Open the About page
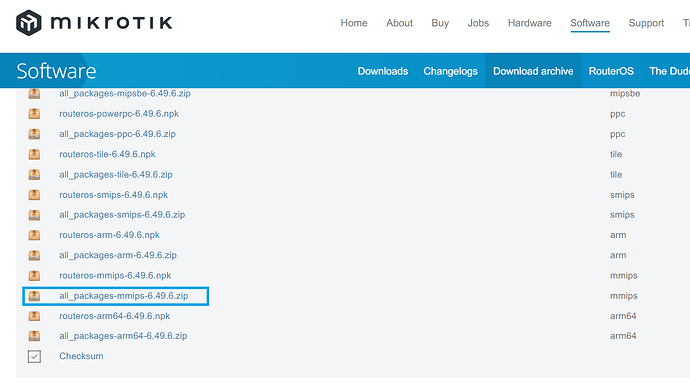Image resolution: width=690 pixels, height=384 pixels. tap(400, 23)
